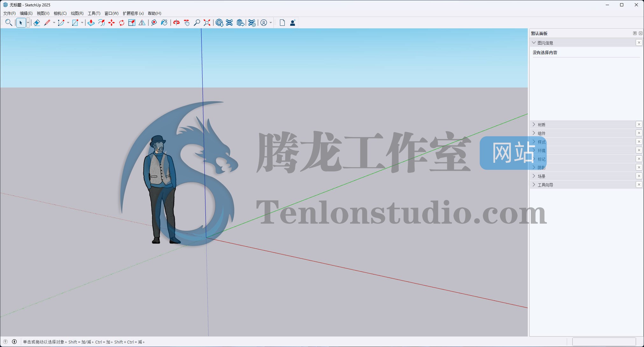Open the 绘图(R) menu
644x347 pixels.
(77, 13)
